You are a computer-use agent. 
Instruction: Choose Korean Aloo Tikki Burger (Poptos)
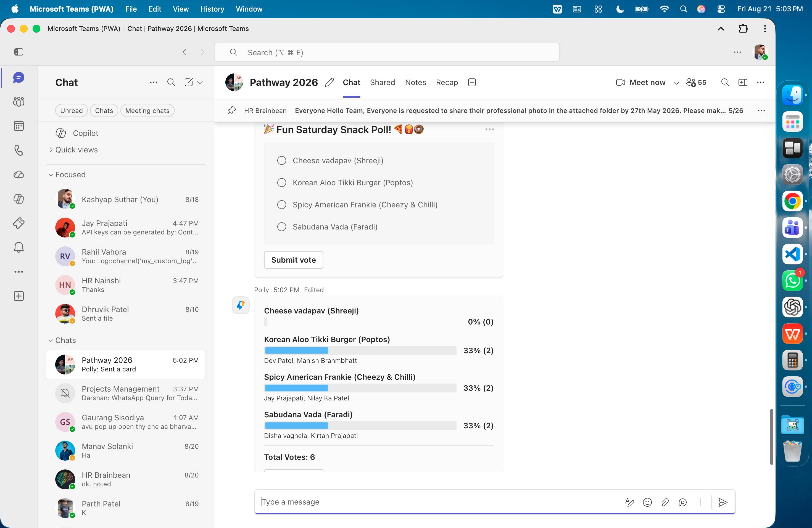(x=281, y=183)
